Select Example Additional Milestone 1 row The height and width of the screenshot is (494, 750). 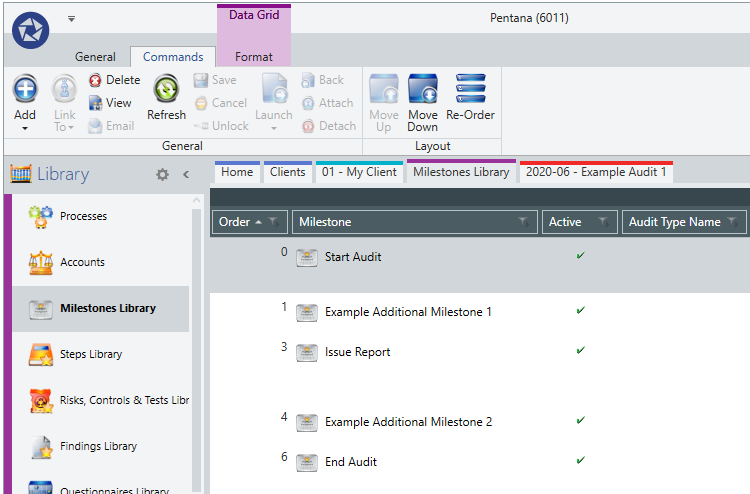480,312
